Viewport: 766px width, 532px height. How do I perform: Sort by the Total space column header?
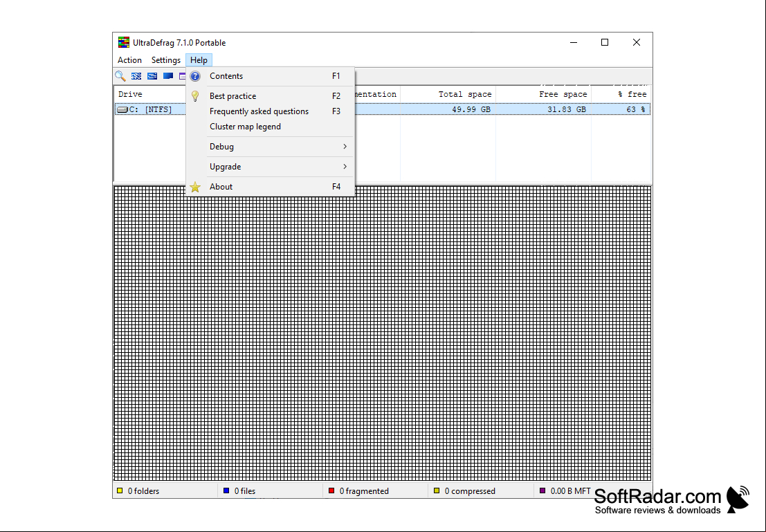(x=448, y=94)
